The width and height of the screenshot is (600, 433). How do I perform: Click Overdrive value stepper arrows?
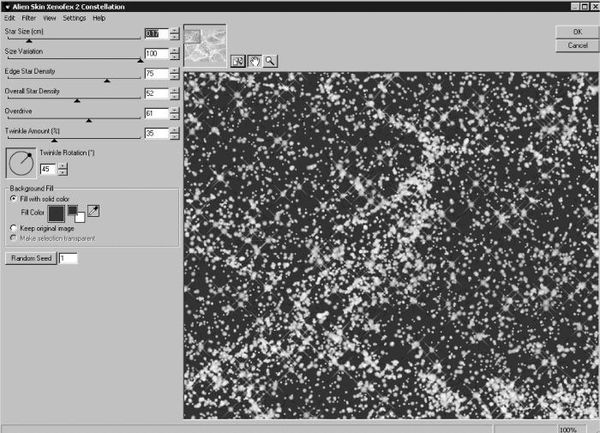click(175, 113)
